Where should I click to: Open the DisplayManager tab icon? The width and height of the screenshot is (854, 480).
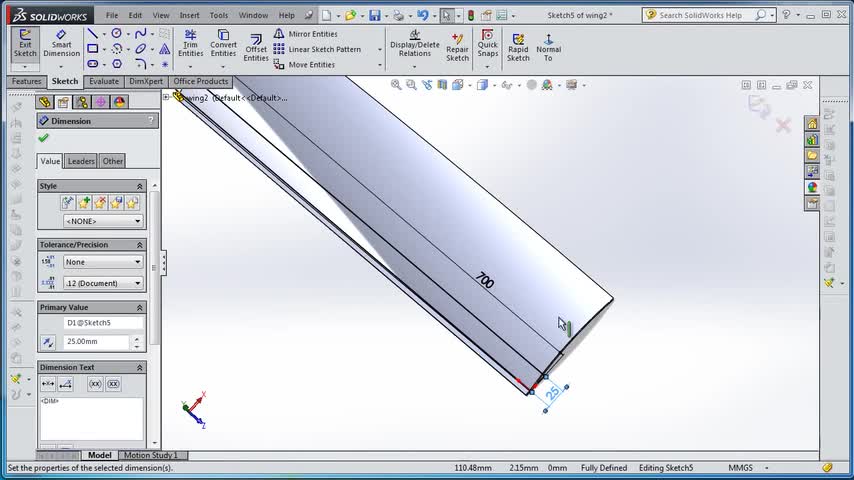119,102
